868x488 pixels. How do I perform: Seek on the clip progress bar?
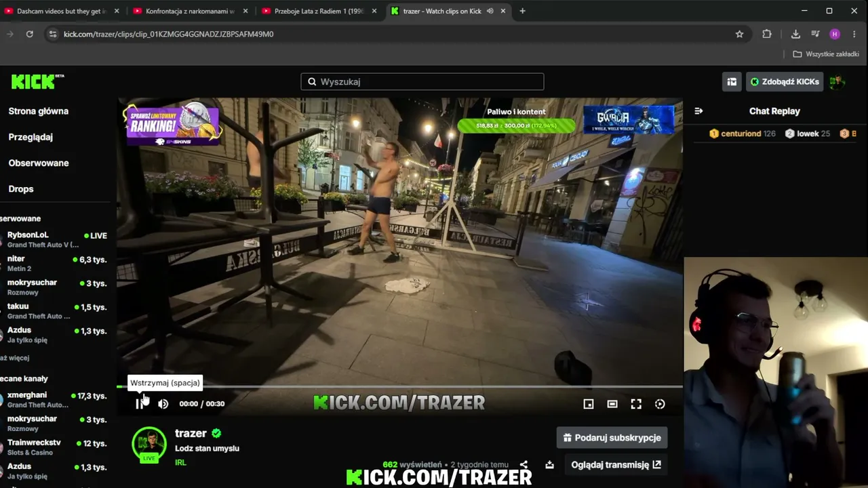coord(399,387)
